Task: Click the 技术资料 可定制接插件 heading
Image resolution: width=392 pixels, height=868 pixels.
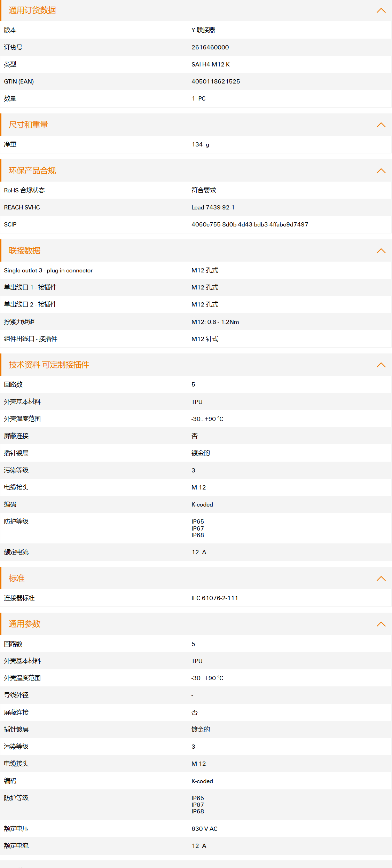Action: coord(49,365)
